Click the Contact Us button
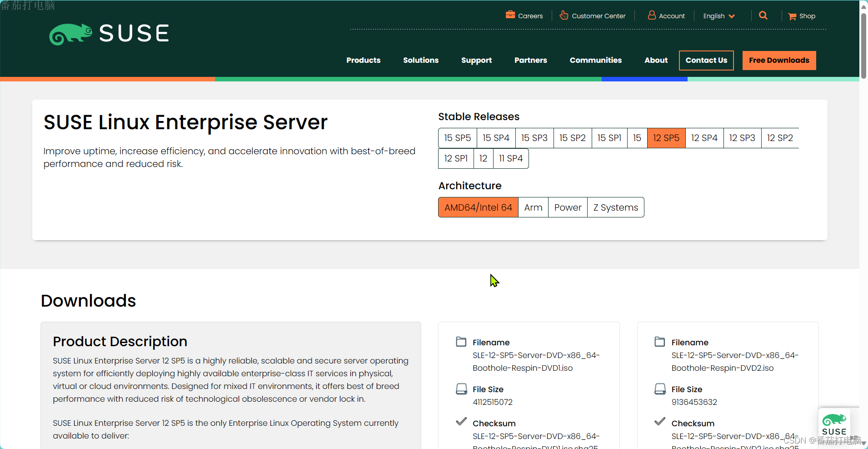This screenshot has width=868, height=449. click(x=706, y=60)
